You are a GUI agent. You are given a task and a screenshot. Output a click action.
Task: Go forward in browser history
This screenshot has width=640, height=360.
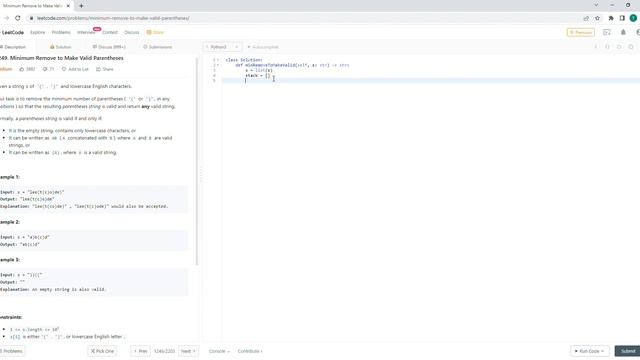click(6, 18)
